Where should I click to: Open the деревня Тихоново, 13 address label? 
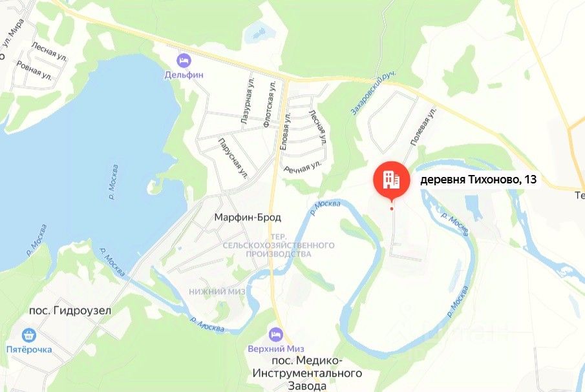tap(478, 180)
